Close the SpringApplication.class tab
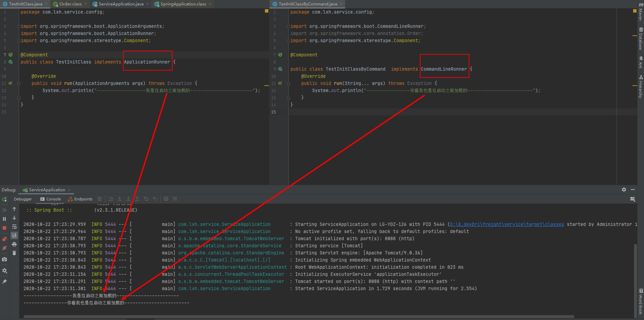This screenshot has width=644, height=320. pos(210,4)
